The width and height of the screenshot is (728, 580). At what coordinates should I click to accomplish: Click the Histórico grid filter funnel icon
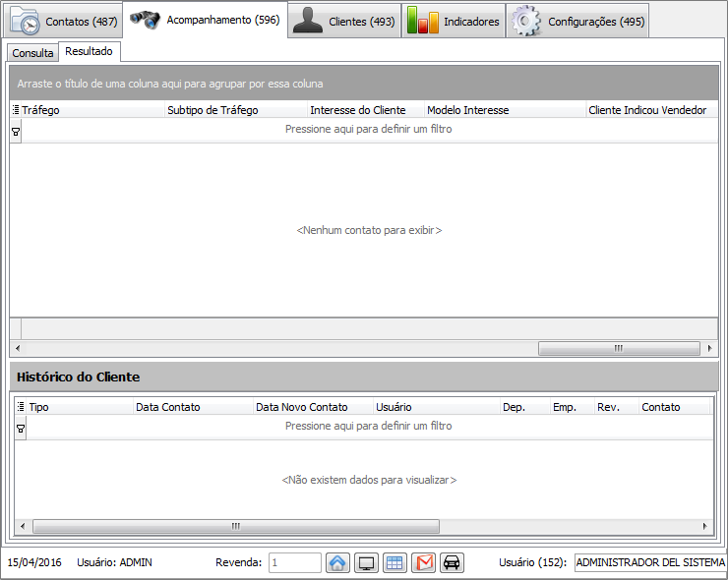[x=21, y=429]
